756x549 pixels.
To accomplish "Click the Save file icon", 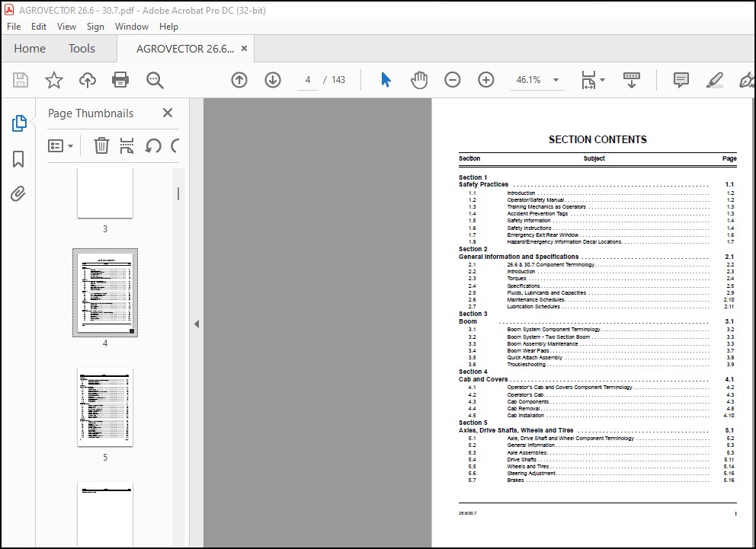I will [x=21, y=80].
